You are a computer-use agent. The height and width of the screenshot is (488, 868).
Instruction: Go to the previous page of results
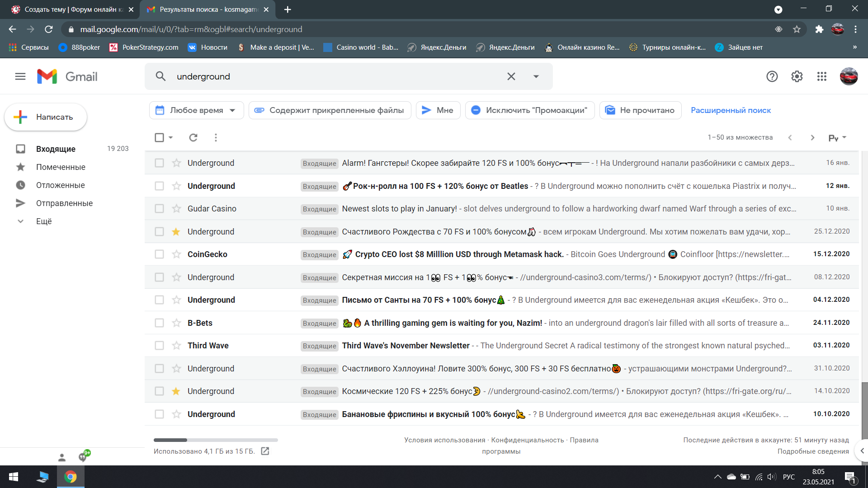click(790, 137)
